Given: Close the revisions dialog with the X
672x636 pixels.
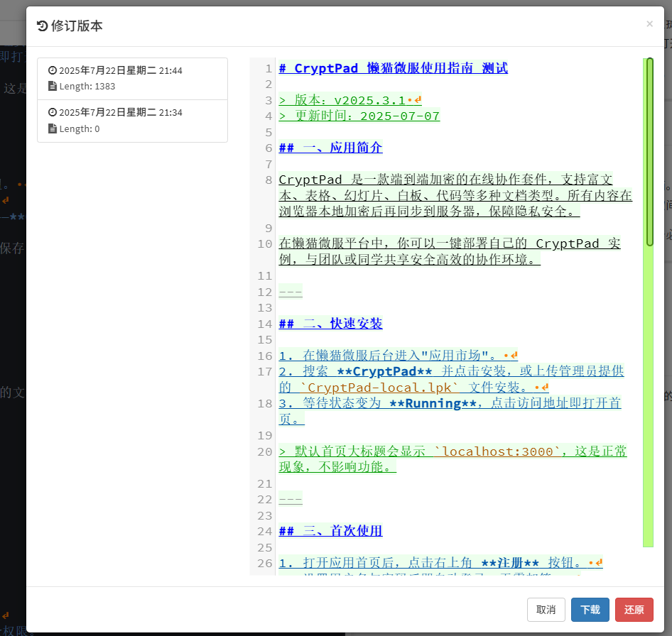Looking at the screenshot, I should (649, 24).
